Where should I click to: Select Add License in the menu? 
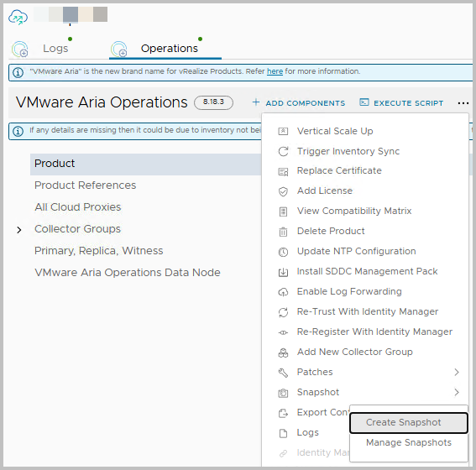[325, 191]
